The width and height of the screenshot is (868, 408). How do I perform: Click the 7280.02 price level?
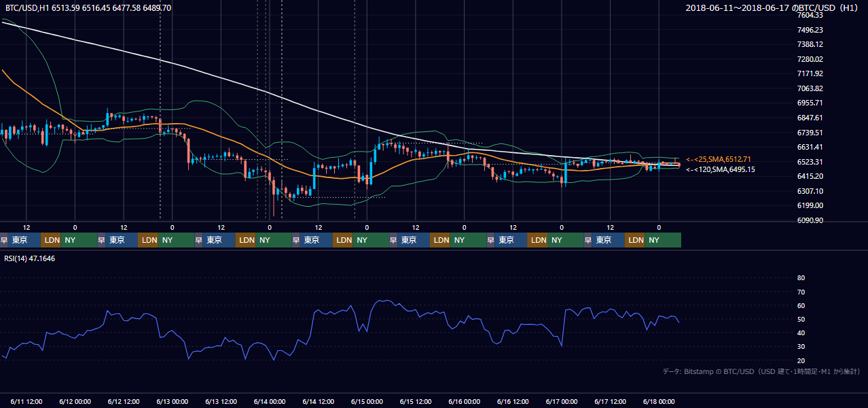click(810, 59)
